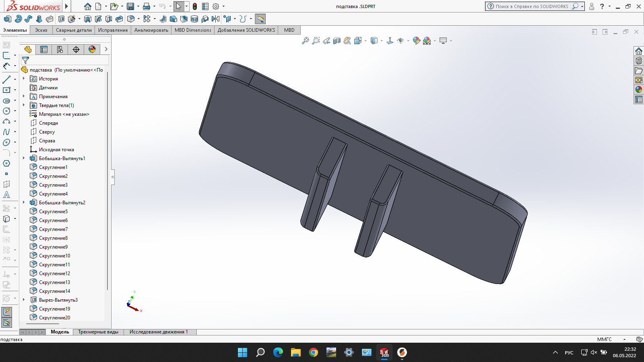
Task: Activate the Section View tool
Action: coord(337,41)
